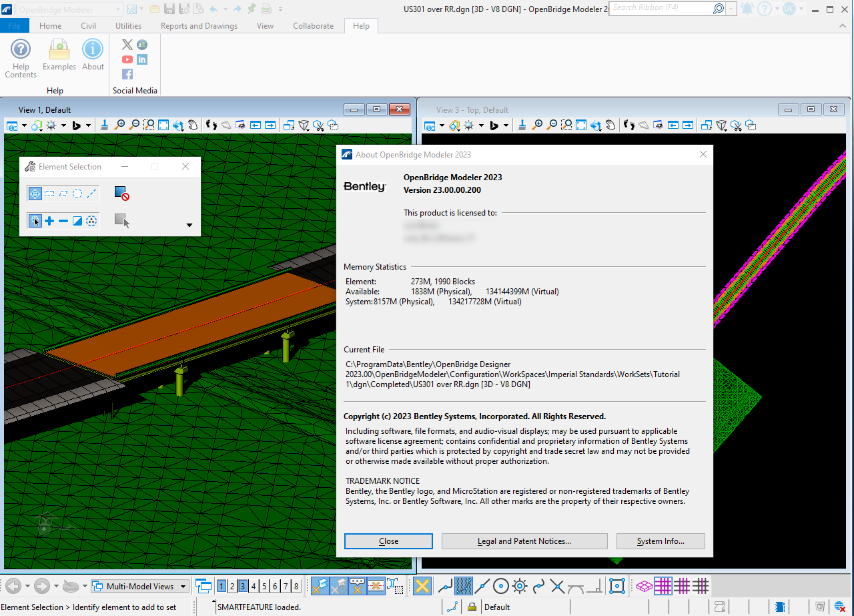This screenshot has height=616, width=854.
Task: Toggle the yellow X snap lock button
Action: click(422, 587)
